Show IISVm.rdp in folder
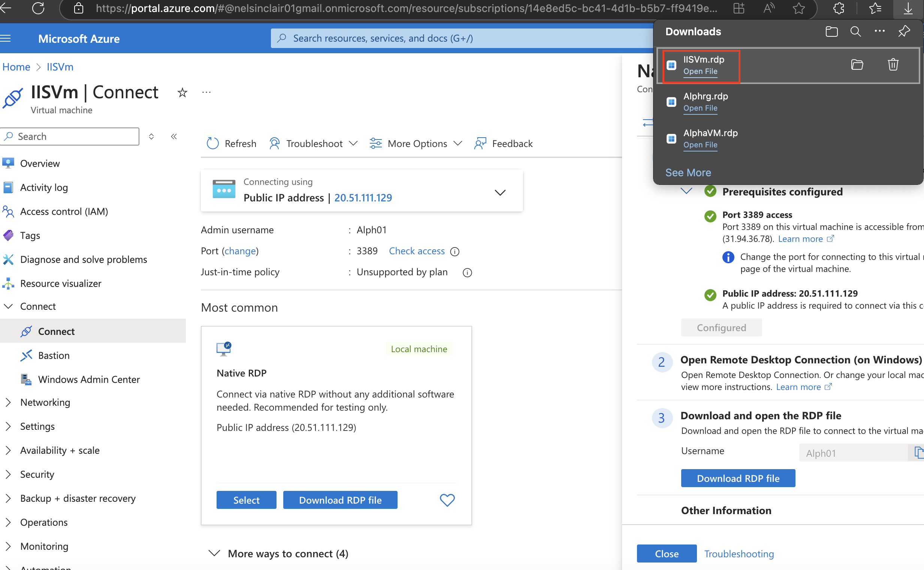This screenshot has height=570, width=924. click(857, 65)
